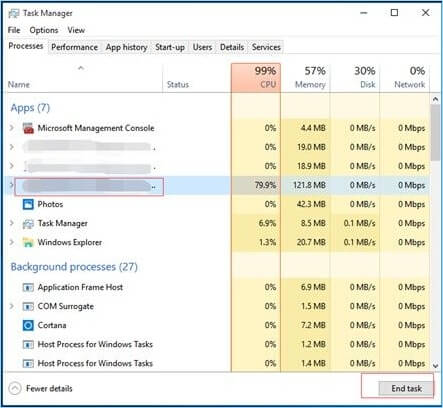Select the Cortana process name
This screenshot has width=443, height=408.
click(x=52, y=325)
